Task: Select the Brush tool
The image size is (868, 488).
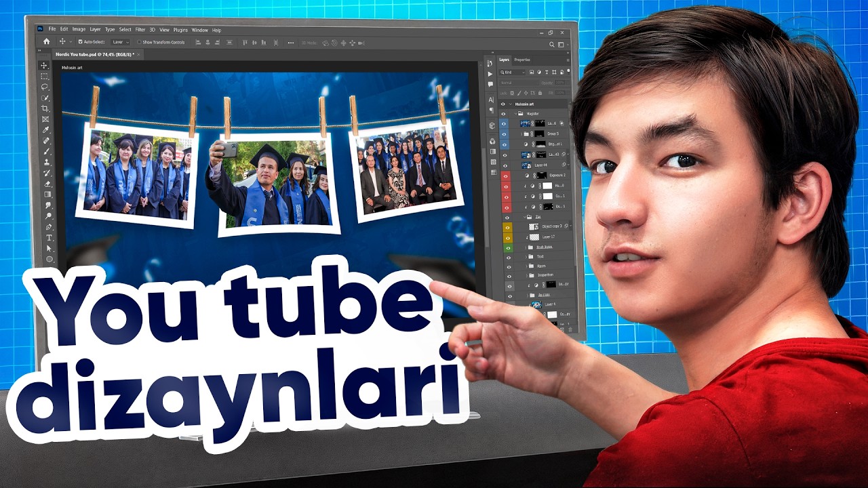Action: click(x=47, y=152)
